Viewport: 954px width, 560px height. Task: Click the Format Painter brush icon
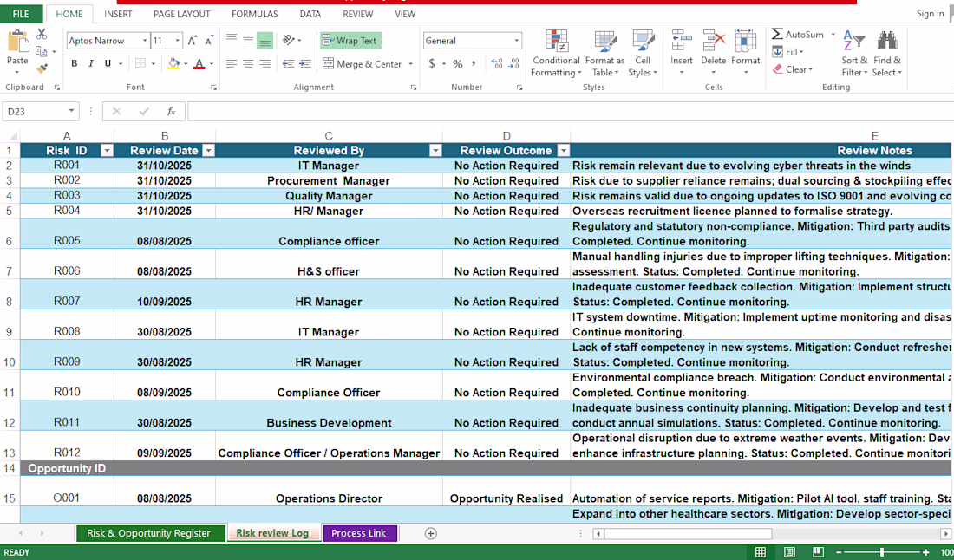point(42,68)
